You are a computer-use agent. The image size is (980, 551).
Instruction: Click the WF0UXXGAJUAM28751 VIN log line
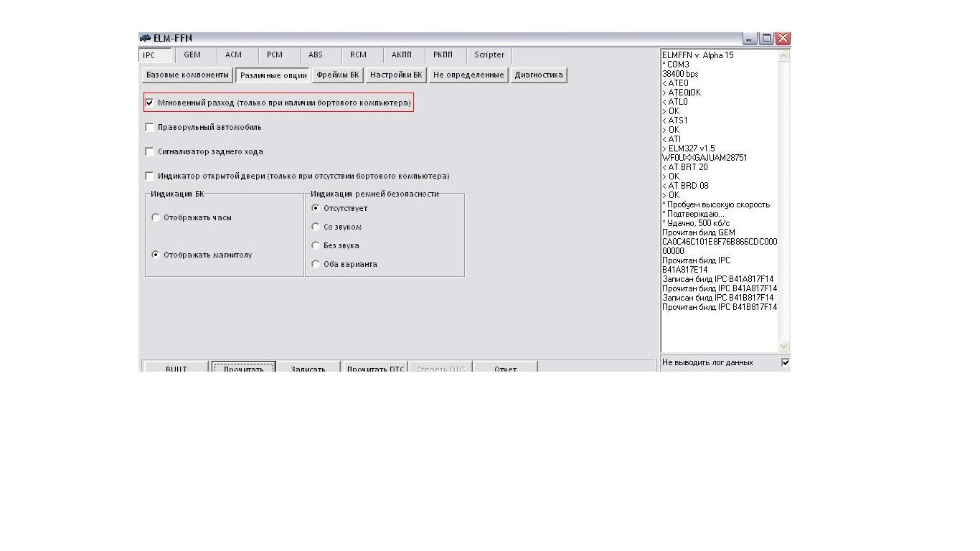click(x=705, y=158)
